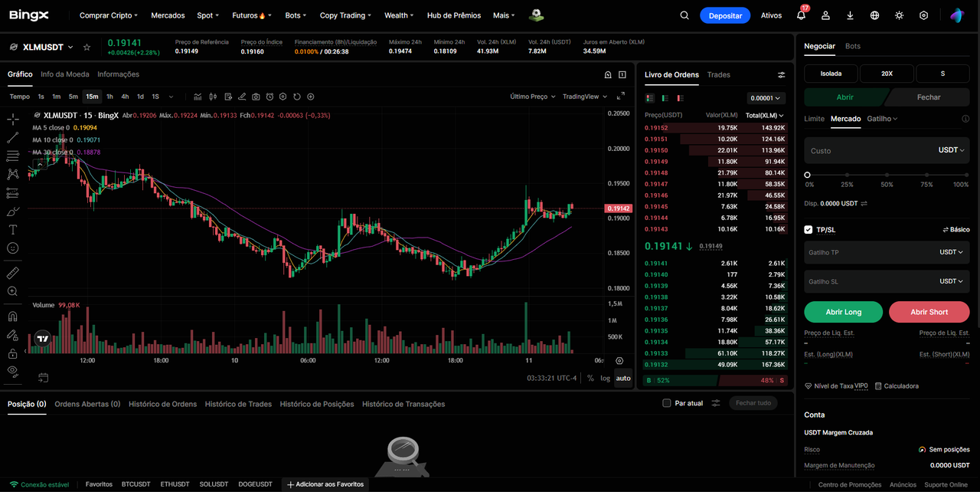Show only buy orders in order book
This screenshot has height=492, width=980.
click(665, 98)
